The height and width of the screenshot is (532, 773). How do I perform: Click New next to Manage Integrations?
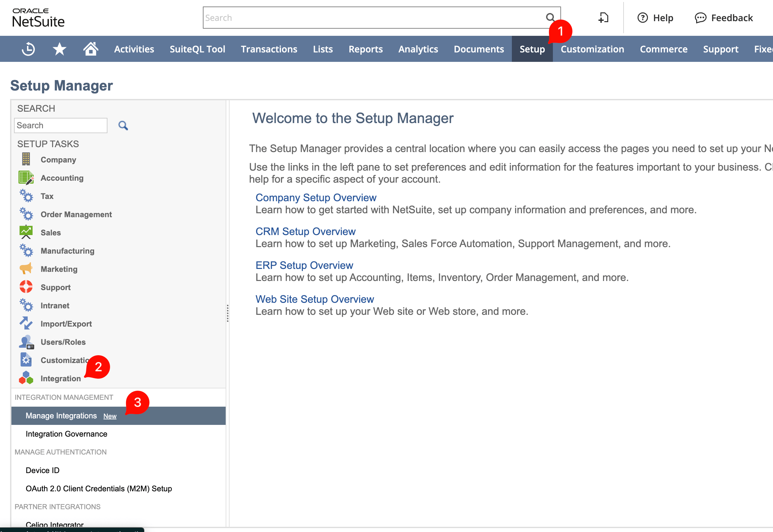(110, 416)
